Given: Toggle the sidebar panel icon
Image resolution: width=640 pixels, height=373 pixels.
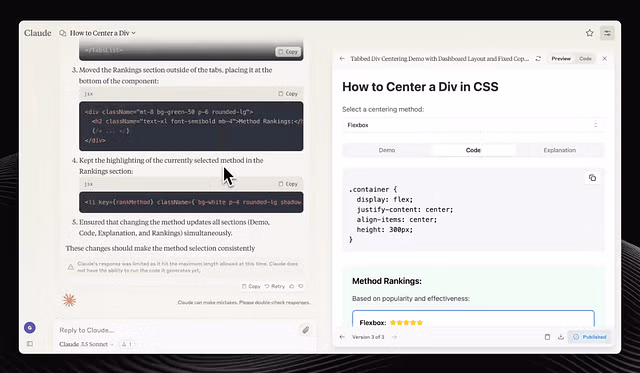Looking at the screenshot, I should point(30,344).
